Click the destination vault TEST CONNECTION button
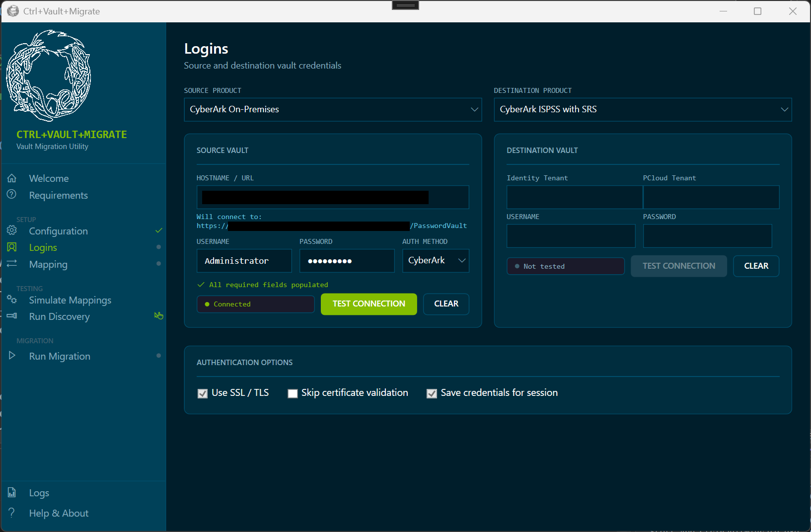Screen dimensions: 811x532 [679, 266]
